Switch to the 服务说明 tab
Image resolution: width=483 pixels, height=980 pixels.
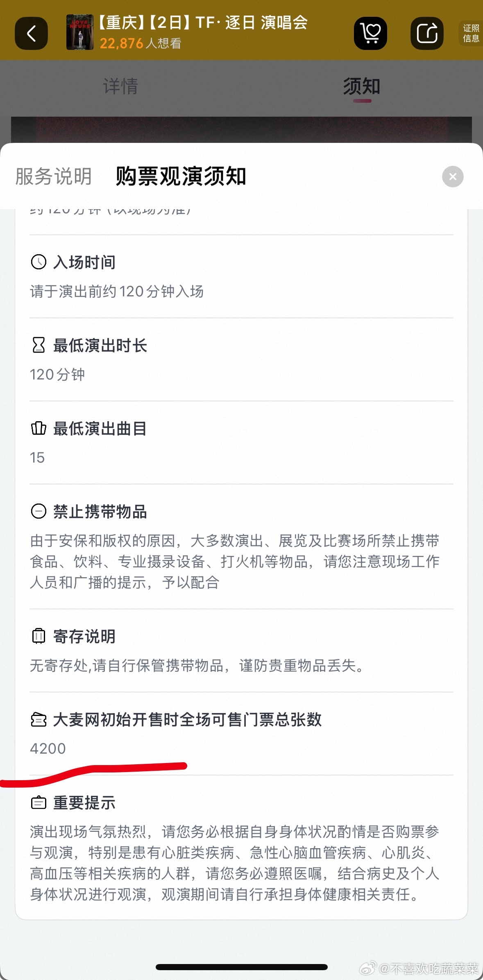click(54, 176)
